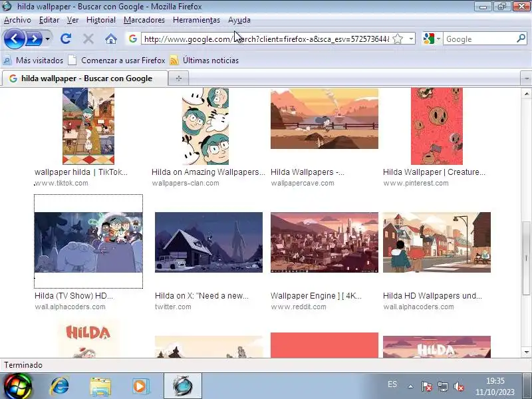Screen dimensions: 532x399
Task: Open the Historial menu
Action: tap(101, 20)
